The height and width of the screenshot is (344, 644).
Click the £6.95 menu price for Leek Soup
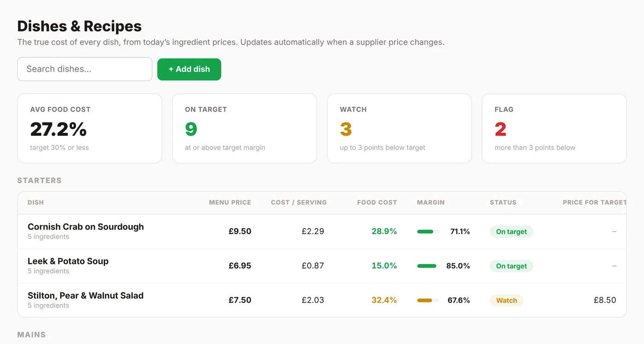(x=240, y=266)
